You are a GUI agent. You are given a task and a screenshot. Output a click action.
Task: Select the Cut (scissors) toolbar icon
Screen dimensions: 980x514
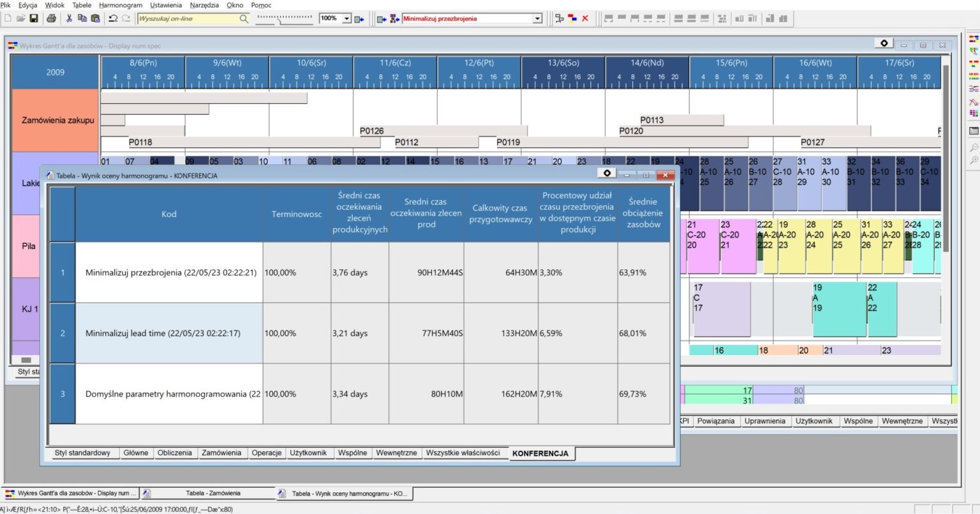pos(70,18)
